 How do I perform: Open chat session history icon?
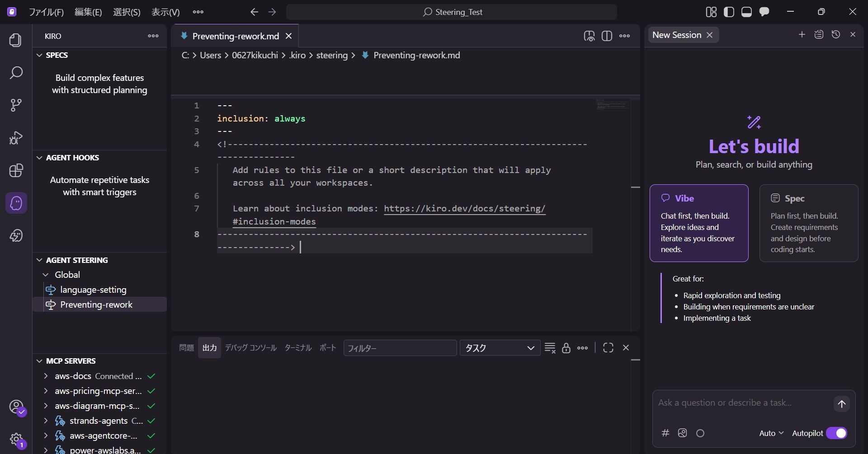click(835, 35)
